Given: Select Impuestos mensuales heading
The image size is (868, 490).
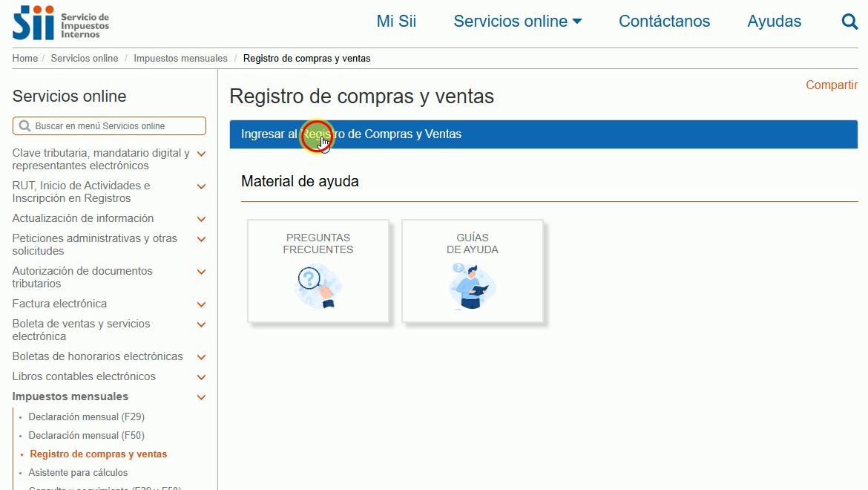Looking at the screenshot, I should 70,396.
